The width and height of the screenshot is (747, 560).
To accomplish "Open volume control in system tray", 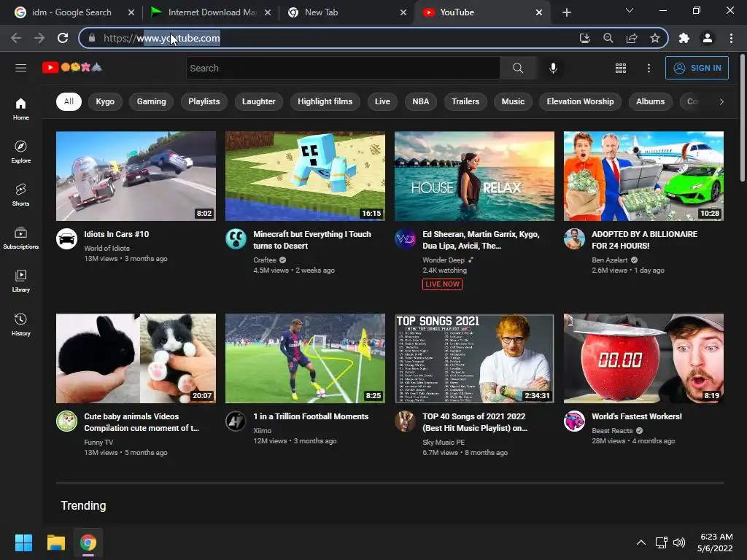I will (679, 542).
